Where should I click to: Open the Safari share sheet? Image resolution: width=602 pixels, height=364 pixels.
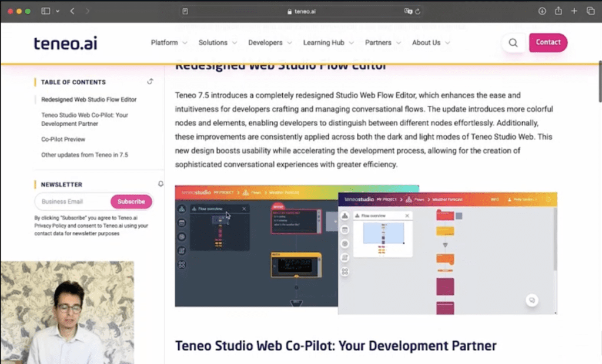pyautogui.click(x=558, y=10)
